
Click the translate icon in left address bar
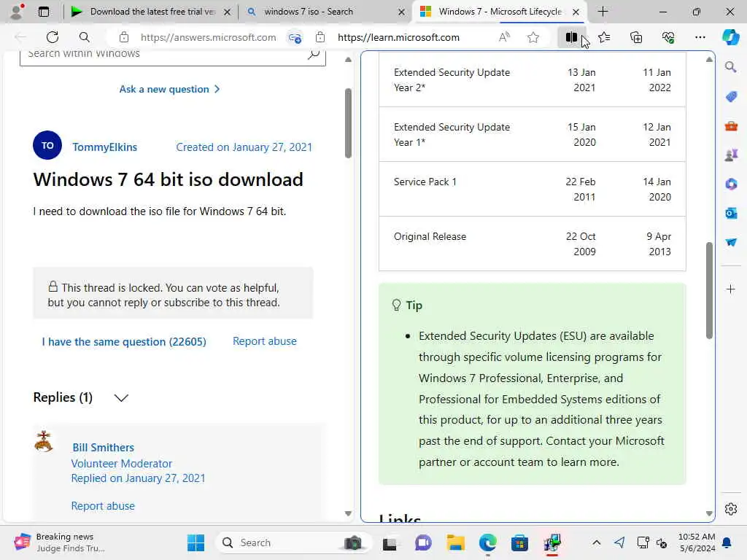click(295, 37)
